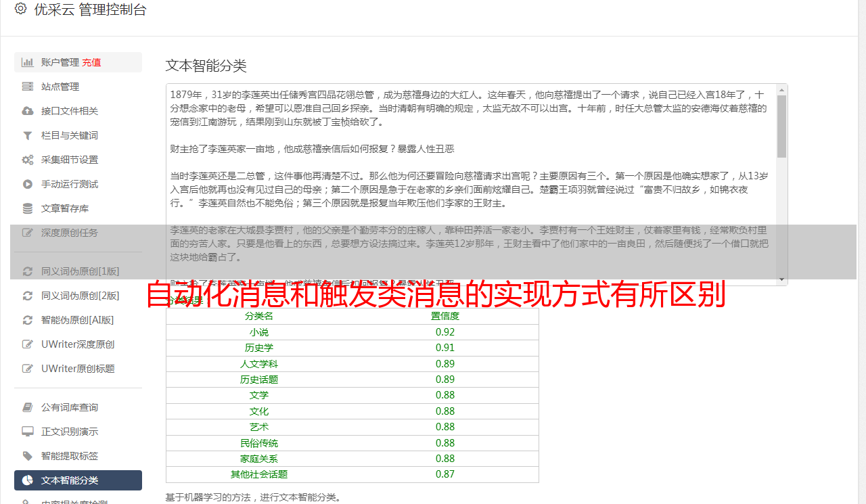Click the 艺术 category cell

point(259,427)
